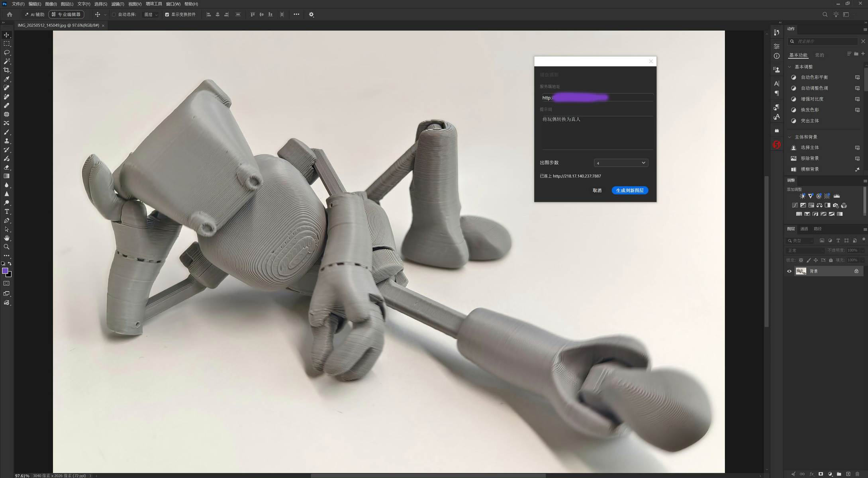Screen dimensions: 868x478
Task: Toggle 专业编辑器 mode button
Action: pos(66,14)
